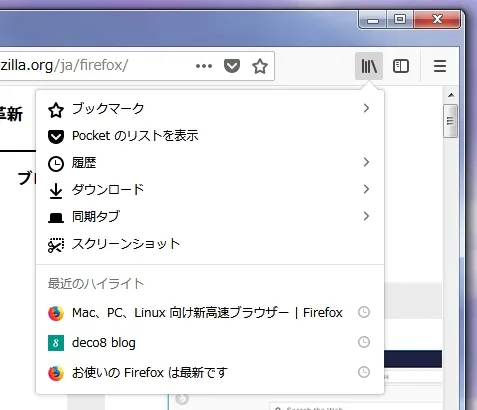Viewport: 477px width, 410px height.
Task: Expand chevron beside ブックマーク
Action: point(366,108)
